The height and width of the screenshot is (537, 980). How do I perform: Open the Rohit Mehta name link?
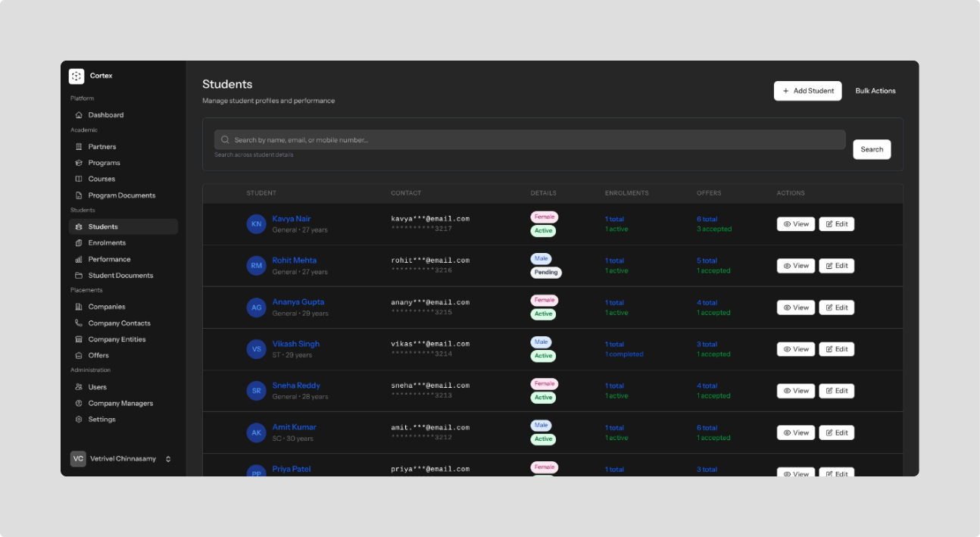(x=295, y=261)
